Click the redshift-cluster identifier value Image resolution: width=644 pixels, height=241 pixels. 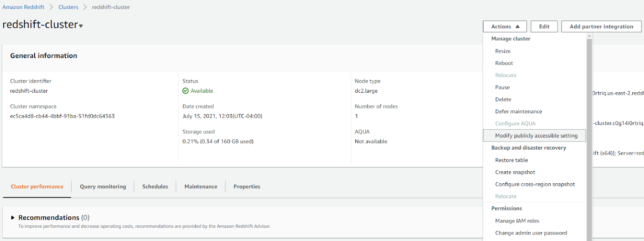point(29,91)
